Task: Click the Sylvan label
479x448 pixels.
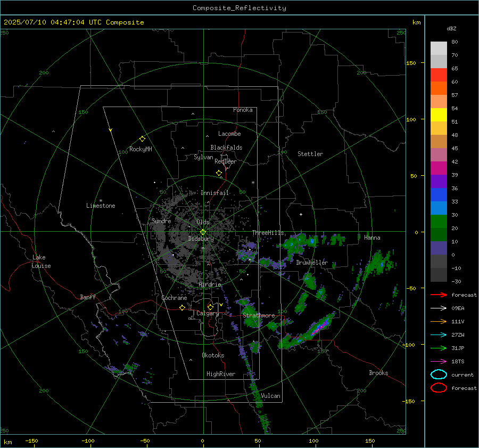Action: coord(203,157)
